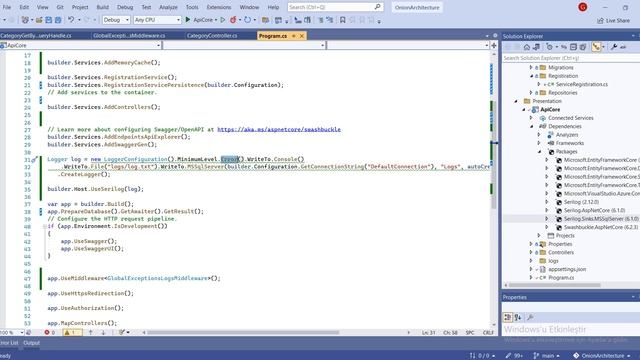Open the Extensions menu
Screen dimensions: 640x360
tap(219, 7)
